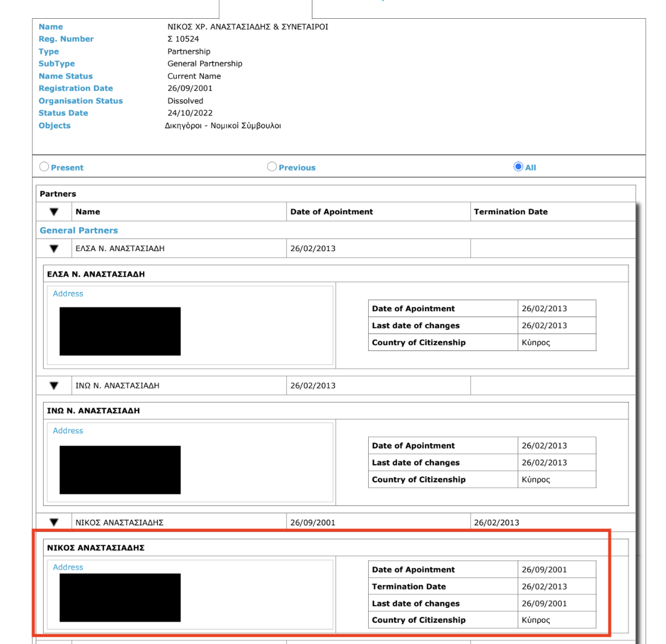Click Address label in ΝΙΚΟΣ details panel
Screen dimensions: 666x644
point(68,567)
